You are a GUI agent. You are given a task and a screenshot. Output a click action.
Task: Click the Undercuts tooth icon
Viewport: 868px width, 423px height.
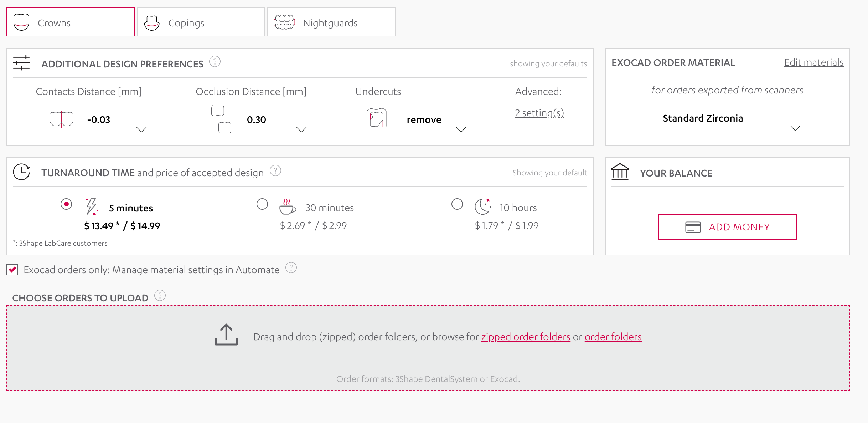pos(376,119)
